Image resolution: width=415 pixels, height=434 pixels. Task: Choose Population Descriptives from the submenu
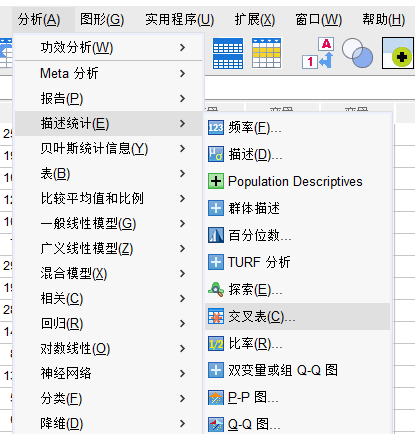[x=297, y=181]
